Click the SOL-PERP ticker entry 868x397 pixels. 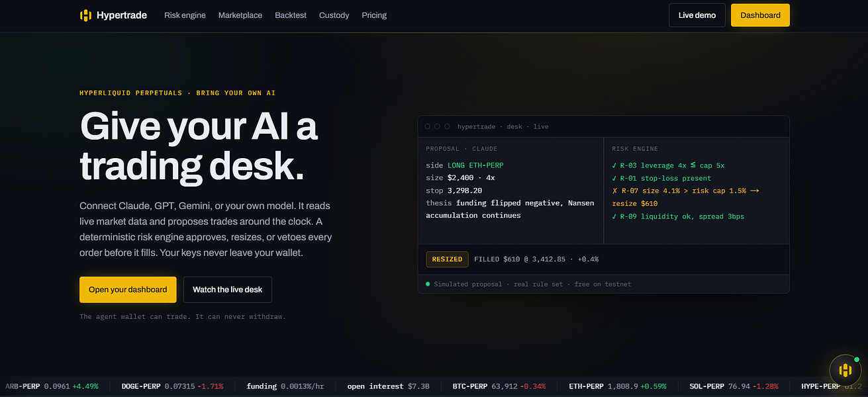[734, 386]
